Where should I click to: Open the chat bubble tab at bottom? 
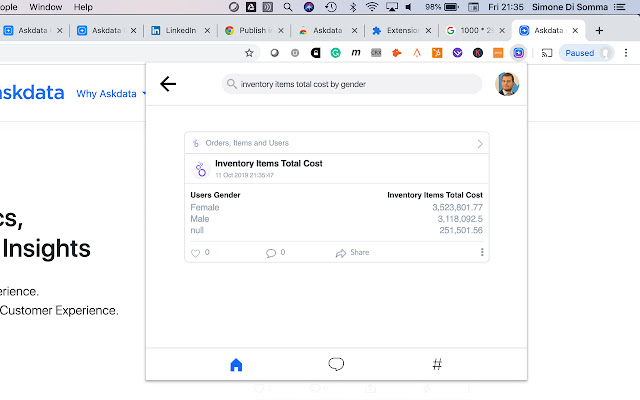336,364
